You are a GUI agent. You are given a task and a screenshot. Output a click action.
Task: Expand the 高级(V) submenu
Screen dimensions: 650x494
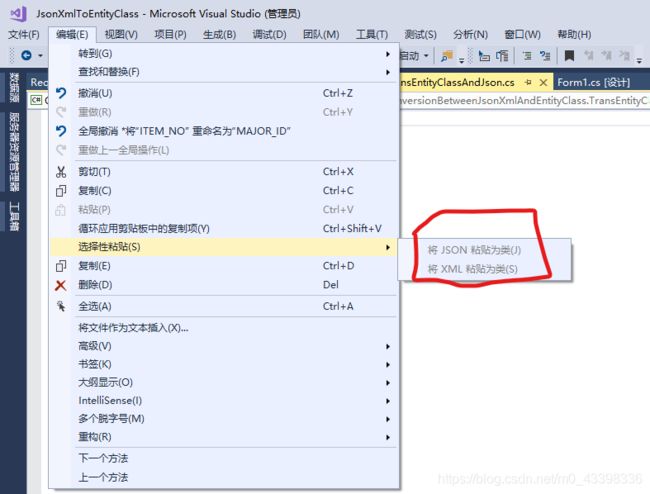point(388,346)
